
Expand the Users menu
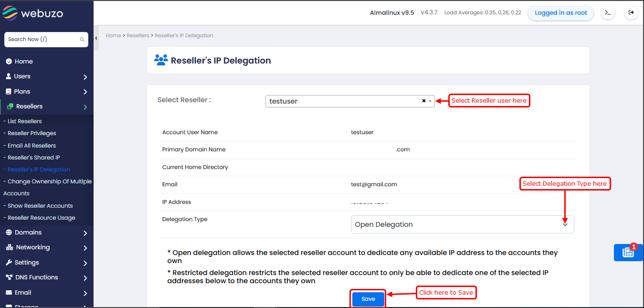[22, 76]
